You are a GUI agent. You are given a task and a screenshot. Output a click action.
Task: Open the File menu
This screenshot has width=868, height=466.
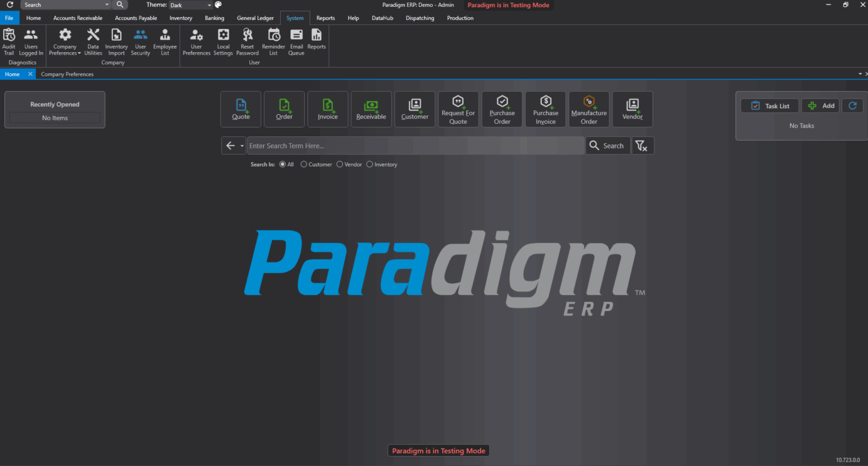[x=9, y=18]
